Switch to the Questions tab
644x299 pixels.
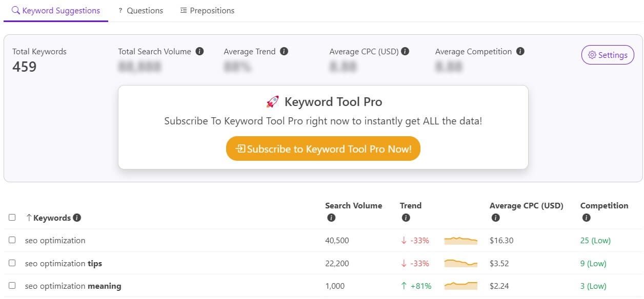pos(140,10)
